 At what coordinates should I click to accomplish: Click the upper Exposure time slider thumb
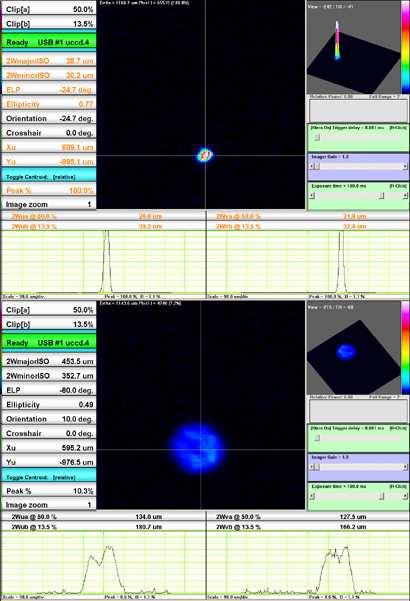click(x=381, y=196)
